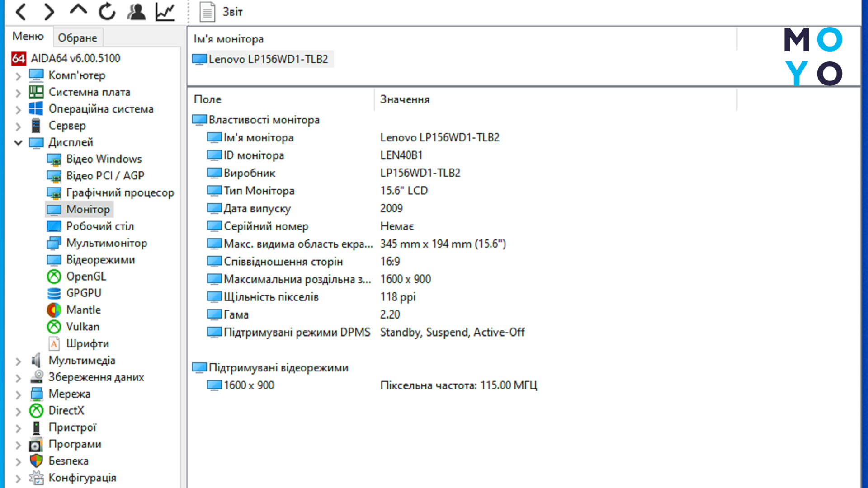The height and width of the screenshot is (488, 868).
Task: Open the Робочий стіл page
Action: click(90, 226)
